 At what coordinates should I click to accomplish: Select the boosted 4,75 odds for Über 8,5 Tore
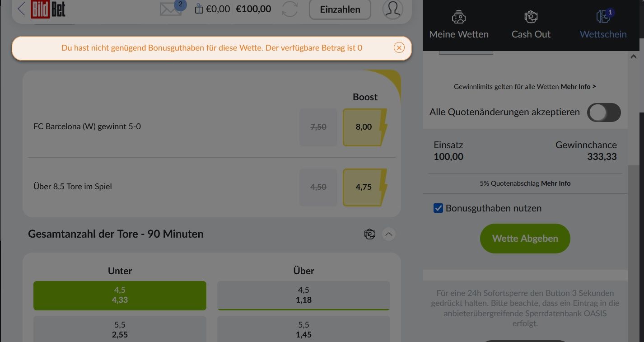tap(365, 187)
